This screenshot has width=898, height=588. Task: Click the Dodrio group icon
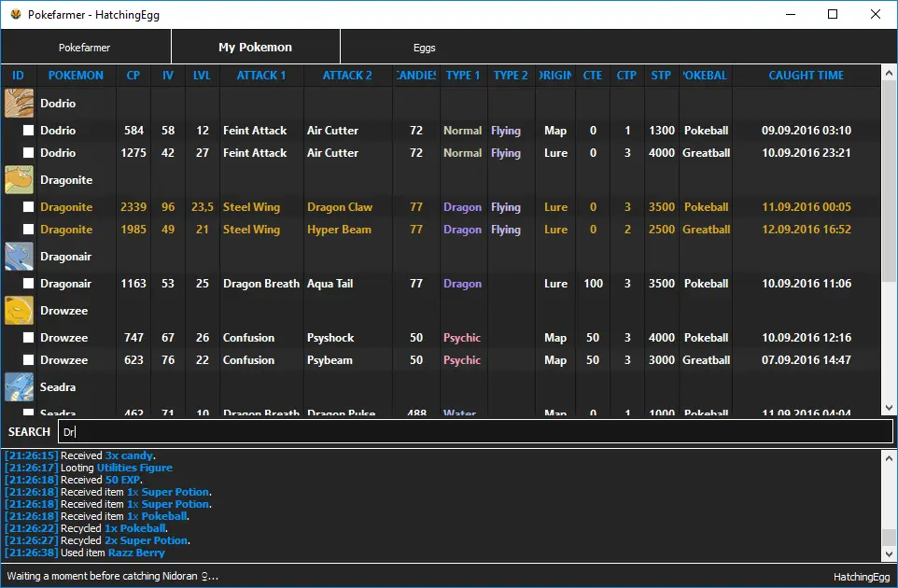point(19,103)
